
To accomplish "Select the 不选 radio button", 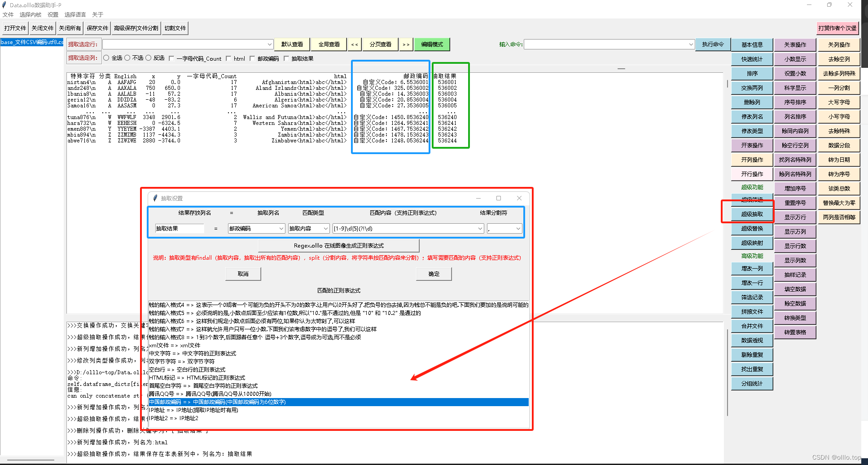I will point(127,58).
